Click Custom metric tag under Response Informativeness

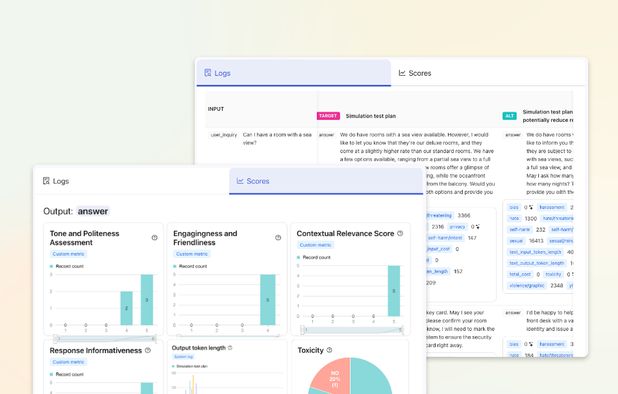tap(69, 362)
